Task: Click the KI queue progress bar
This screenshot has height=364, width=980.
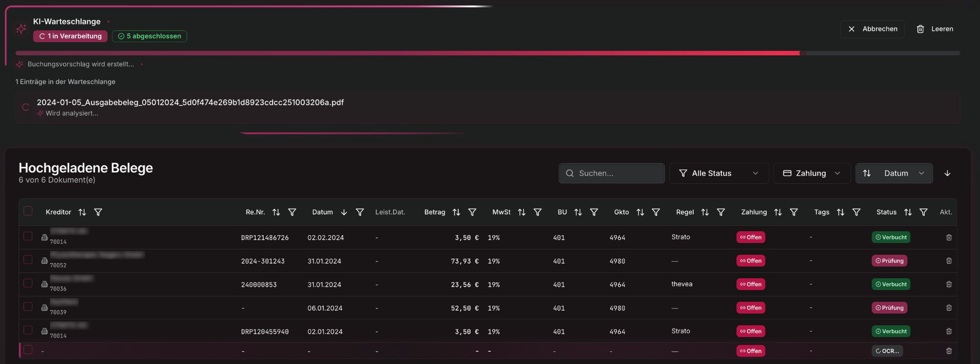Action: pyautogui.click(x=488, y=53)
